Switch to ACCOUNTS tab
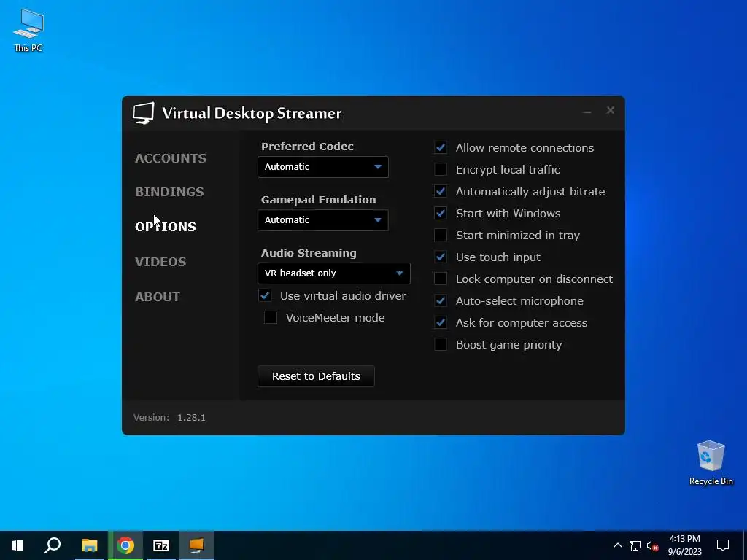This screenshot has height=560, width=747. [171, 158]
